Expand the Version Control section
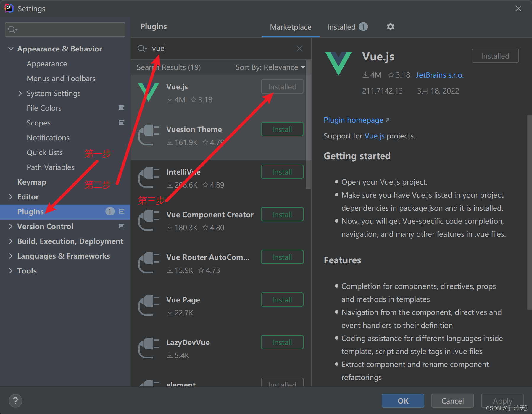The width and height of the screenshot is (532, 414). (11, 226)
